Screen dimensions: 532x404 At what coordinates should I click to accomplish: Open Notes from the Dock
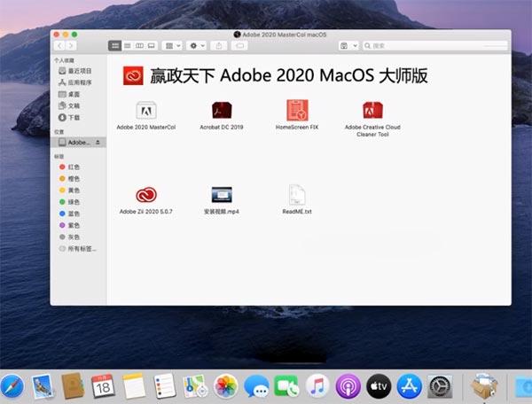(134, 386)
